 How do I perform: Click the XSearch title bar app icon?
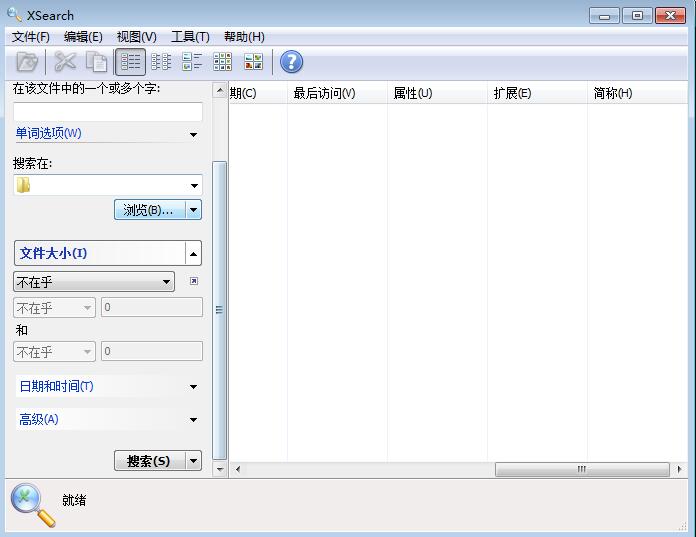pos(14,15)
